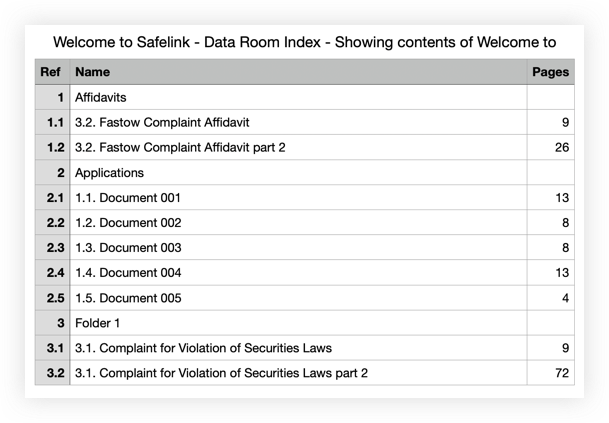Image resolution: width=609 pixels, height=423 pixels.
Task: Click reference number 3.2 cell
Action: (x=54, y=373)
